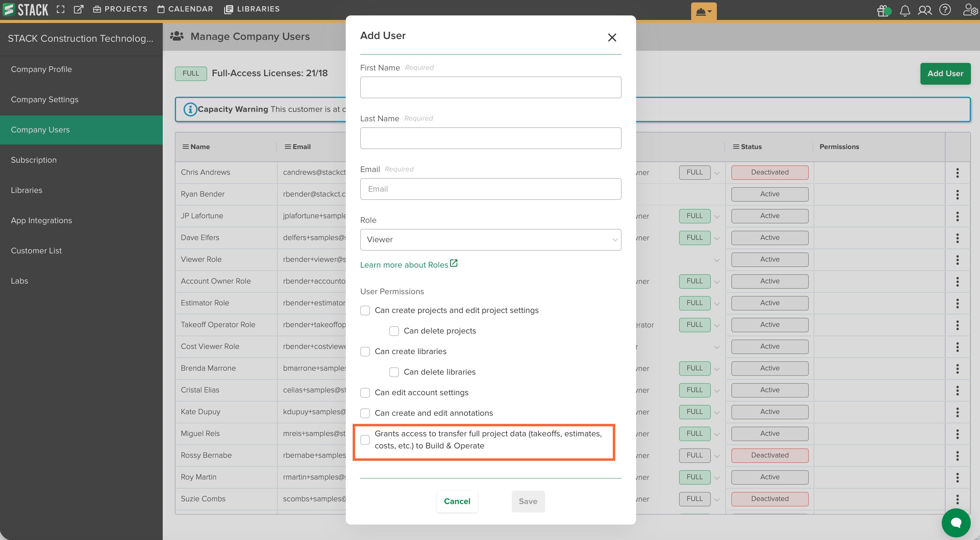Tick the Build & Operate data transfer checkbox
Screen dimensions: 980x540
tap(365, 440)
